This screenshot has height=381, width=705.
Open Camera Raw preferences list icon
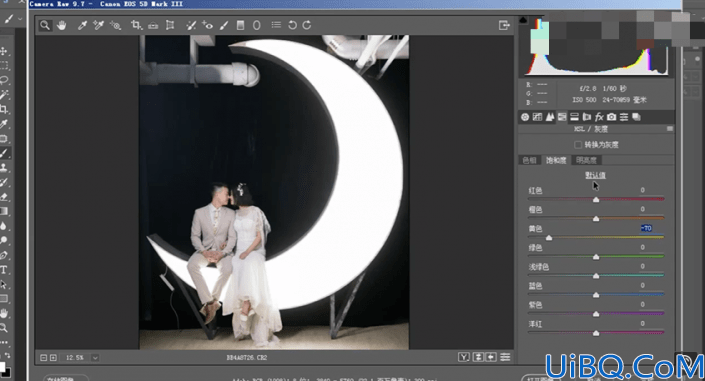(x=276, y=25)
